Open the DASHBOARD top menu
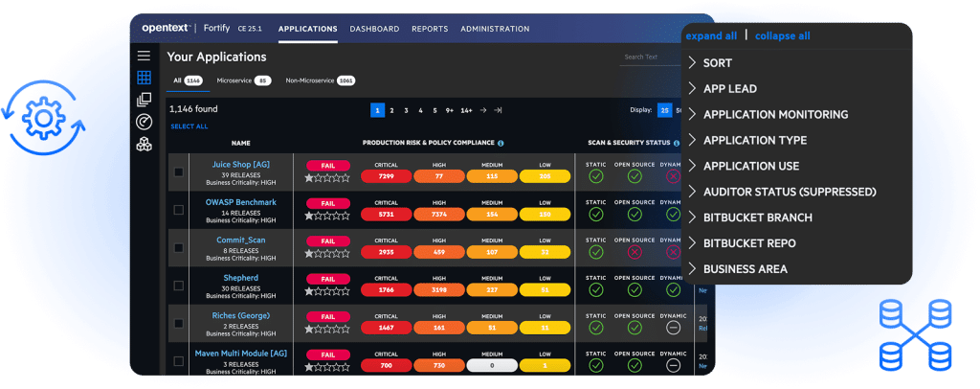Image resolution: width=980 pixels, height=389 pixels. coord(374,29)
